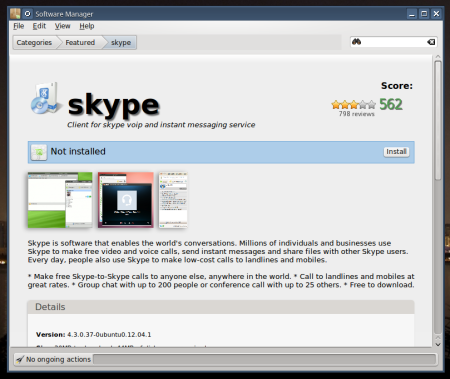Focus the search input field
450x379 pixels.
point(394,42)
